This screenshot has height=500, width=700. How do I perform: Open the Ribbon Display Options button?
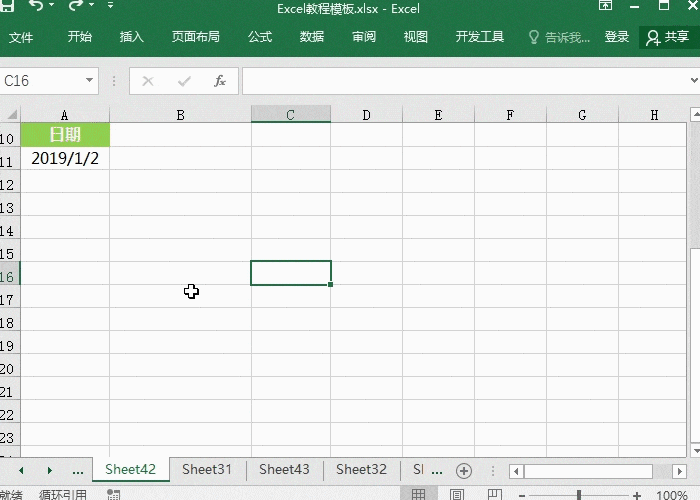pyautogui.click(x=606, y=7)
